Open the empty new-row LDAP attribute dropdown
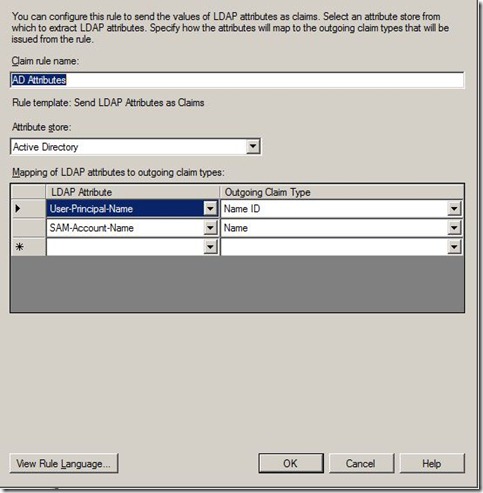Screen dimensions: 483x493 point(210,247)
